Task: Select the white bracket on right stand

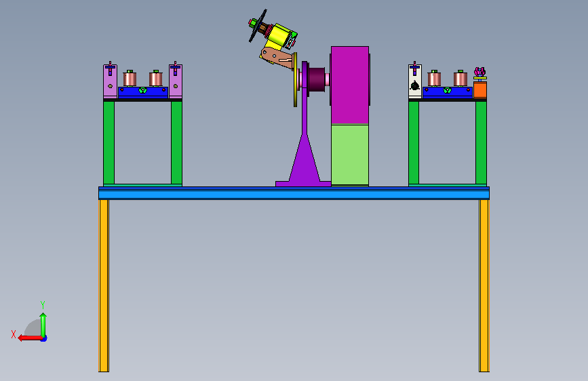Action: coord(415,81)
